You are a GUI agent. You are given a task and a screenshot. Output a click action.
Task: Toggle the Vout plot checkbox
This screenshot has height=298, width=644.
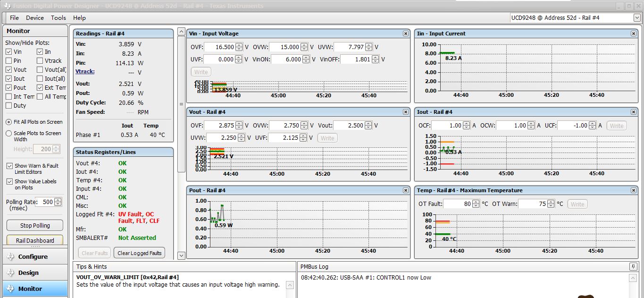coord(9,70)
